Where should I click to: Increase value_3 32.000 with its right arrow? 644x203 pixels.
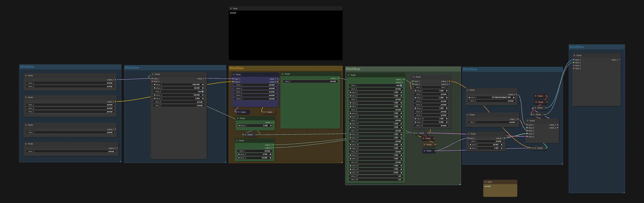270,158
